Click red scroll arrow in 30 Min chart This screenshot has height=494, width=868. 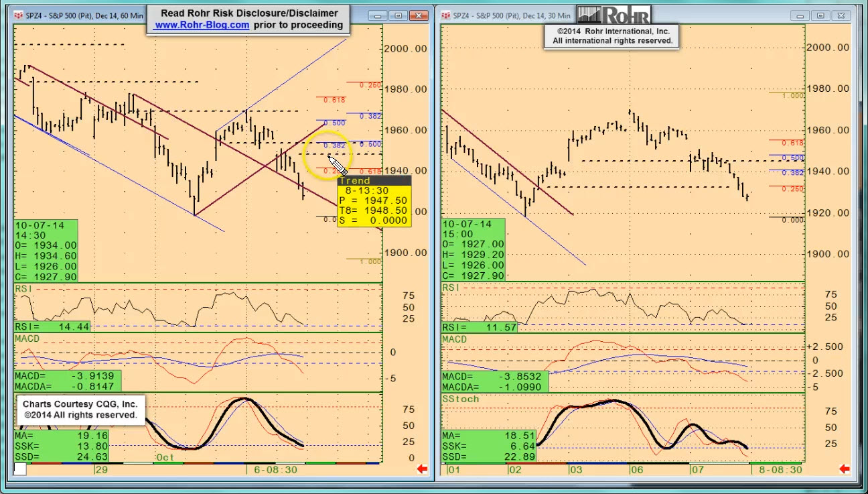[845, 469]
